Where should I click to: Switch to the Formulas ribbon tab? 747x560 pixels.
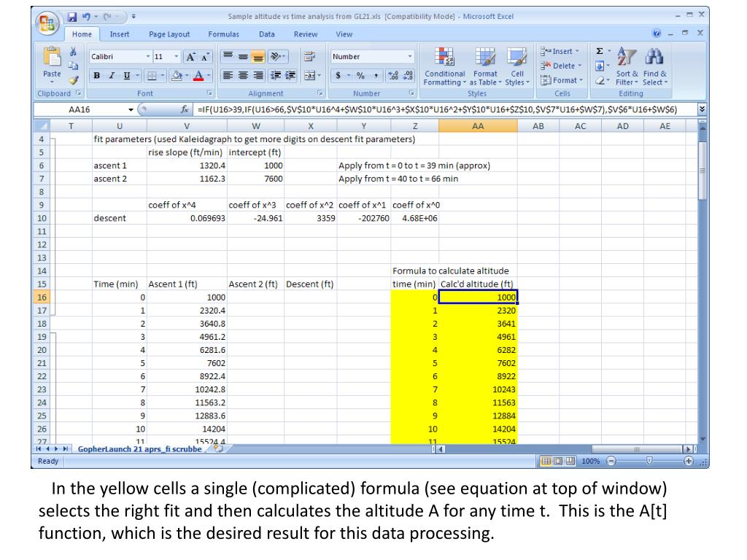click(223, 34)
